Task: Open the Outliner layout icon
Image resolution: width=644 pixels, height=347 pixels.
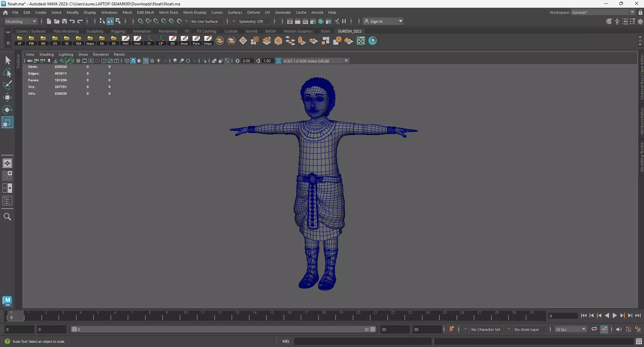Action: tap(7, 201)
